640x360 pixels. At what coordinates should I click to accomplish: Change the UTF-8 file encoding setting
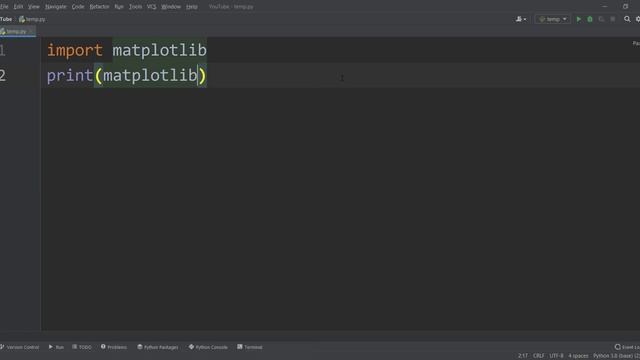(556, 356)
